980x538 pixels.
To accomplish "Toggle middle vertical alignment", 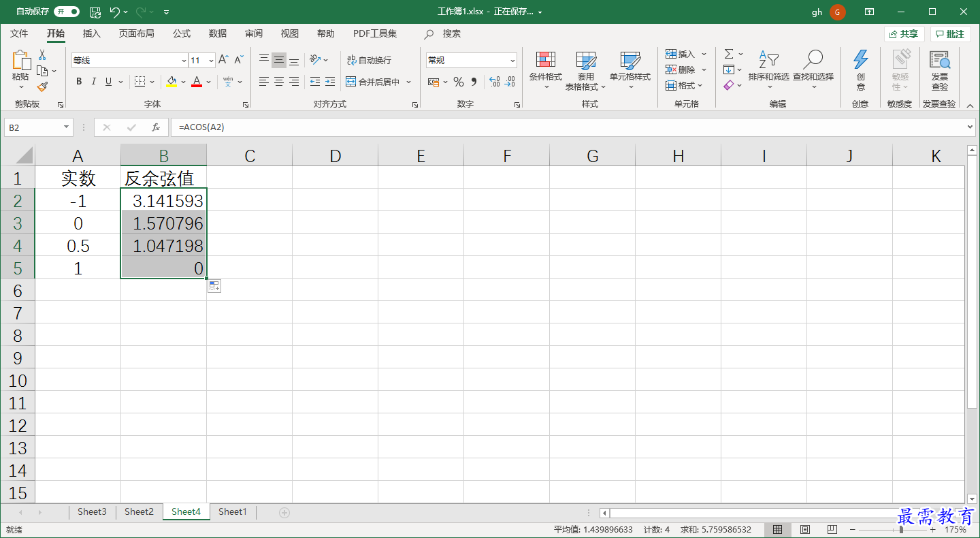I will [x=279, y=61].
